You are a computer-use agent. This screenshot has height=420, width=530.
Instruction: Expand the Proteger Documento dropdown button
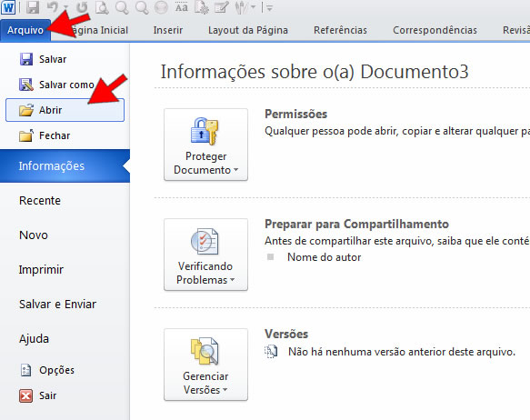point(205,145)
